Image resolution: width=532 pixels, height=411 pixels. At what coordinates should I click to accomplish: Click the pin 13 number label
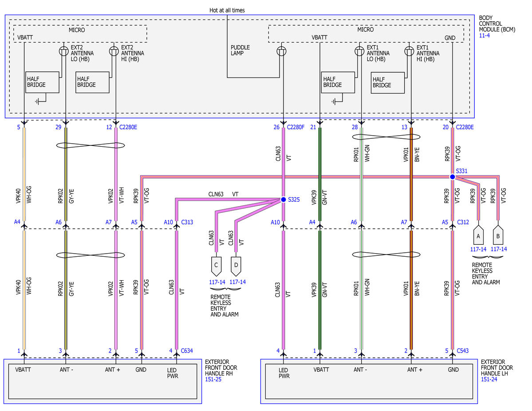[x=404, y=127]
